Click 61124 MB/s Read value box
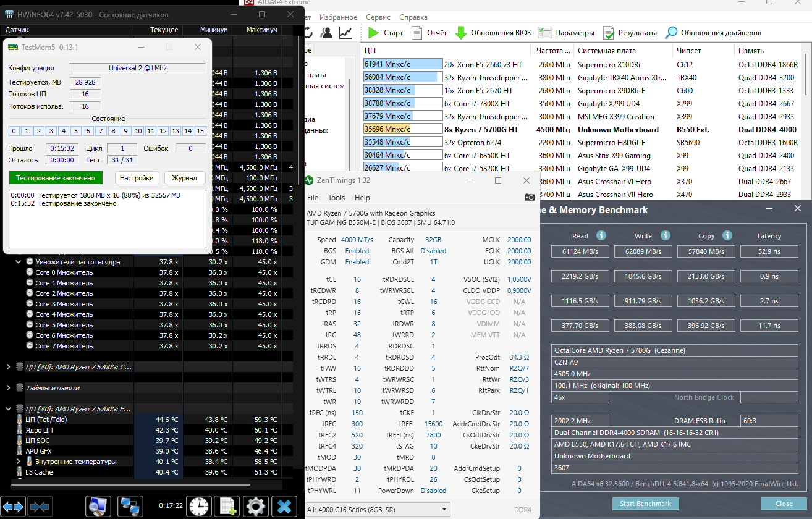 pos(580,251)
